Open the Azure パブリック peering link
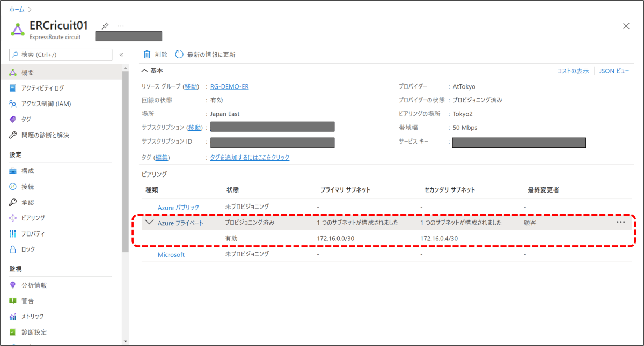 tap(178, 207)
